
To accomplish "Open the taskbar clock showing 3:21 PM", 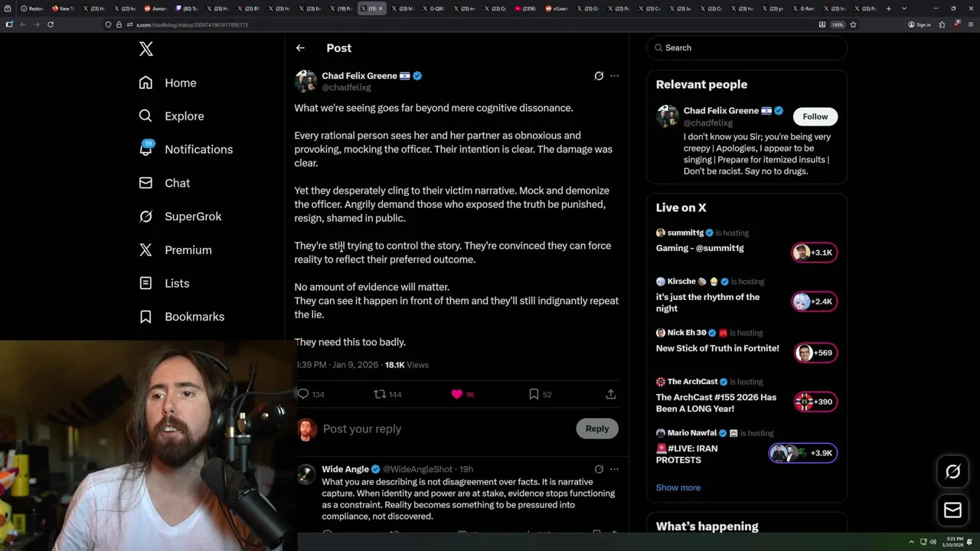I will 952,542.
